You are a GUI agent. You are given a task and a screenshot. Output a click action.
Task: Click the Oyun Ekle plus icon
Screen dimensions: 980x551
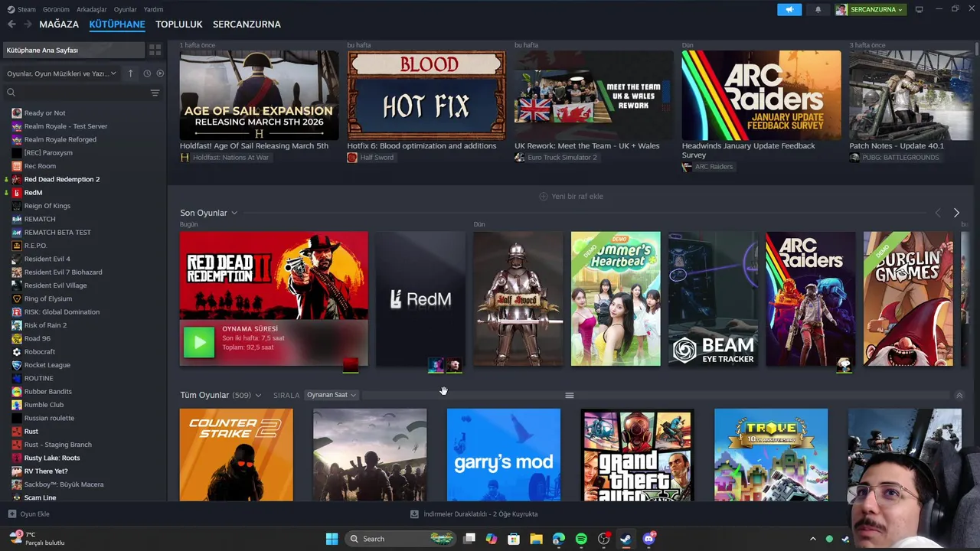tap(11, 514)
